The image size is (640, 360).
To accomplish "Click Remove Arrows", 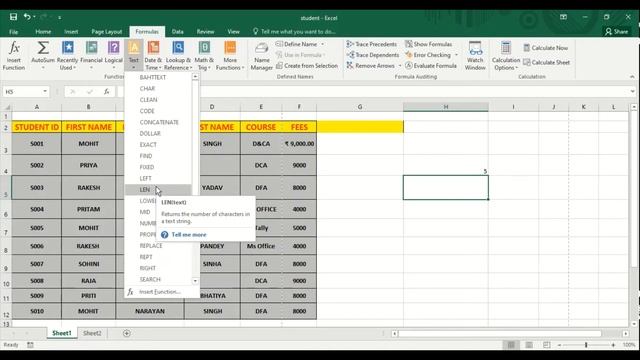I will coord(371,65).
